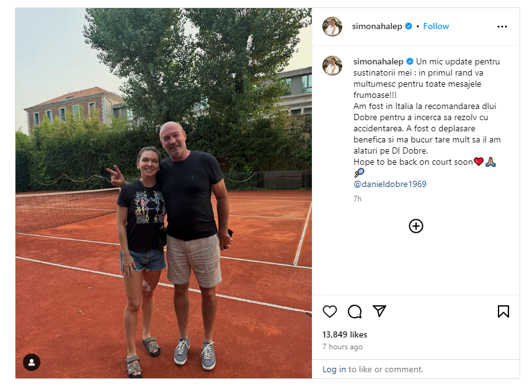Image resolution: width=532 pixels, height=392 pixels.
Task: Share the post with the paper plane icon
Action: pyautogui.click(x=379, y=311)
